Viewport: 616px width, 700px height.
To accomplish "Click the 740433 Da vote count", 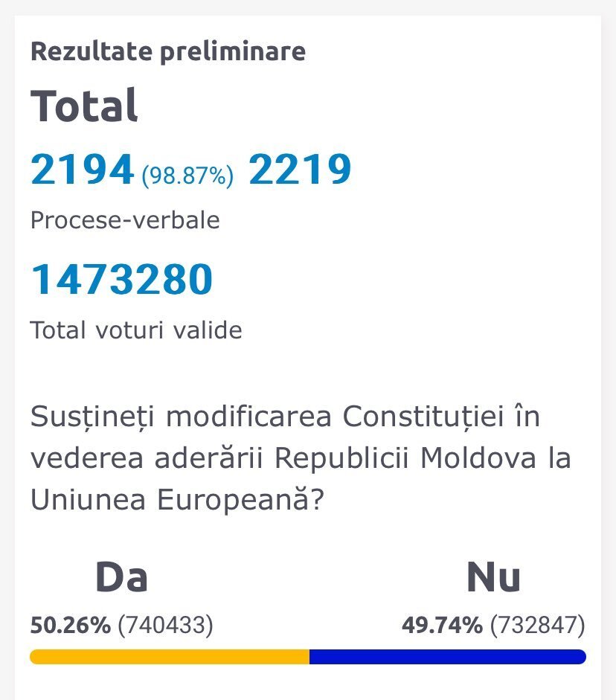I will (x=166, y=625).
